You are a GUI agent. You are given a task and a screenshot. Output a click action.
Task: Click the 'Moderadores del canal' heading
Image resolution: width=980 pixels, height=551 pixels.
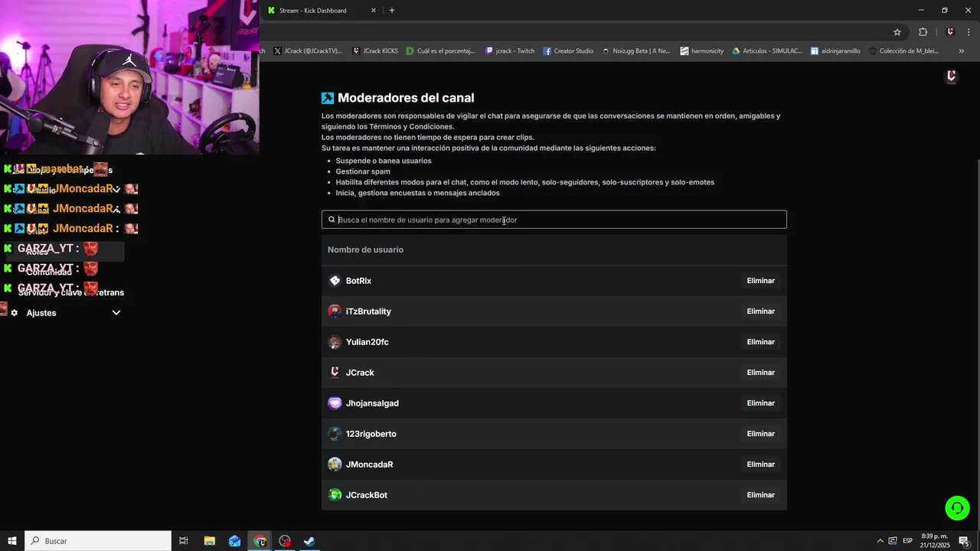click(x=406, y=98)
